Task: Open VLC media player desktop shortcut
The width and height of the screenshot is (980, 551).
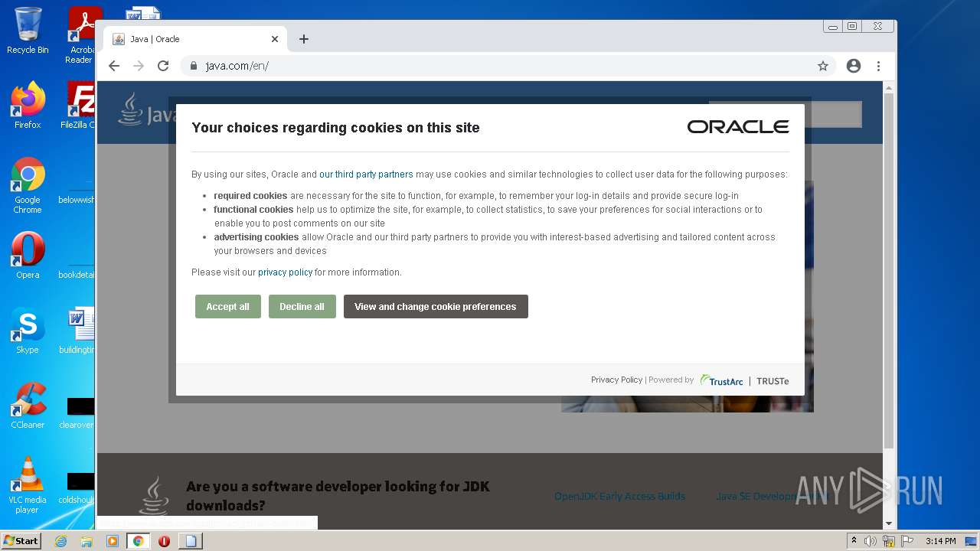Action: click(28, 485)
